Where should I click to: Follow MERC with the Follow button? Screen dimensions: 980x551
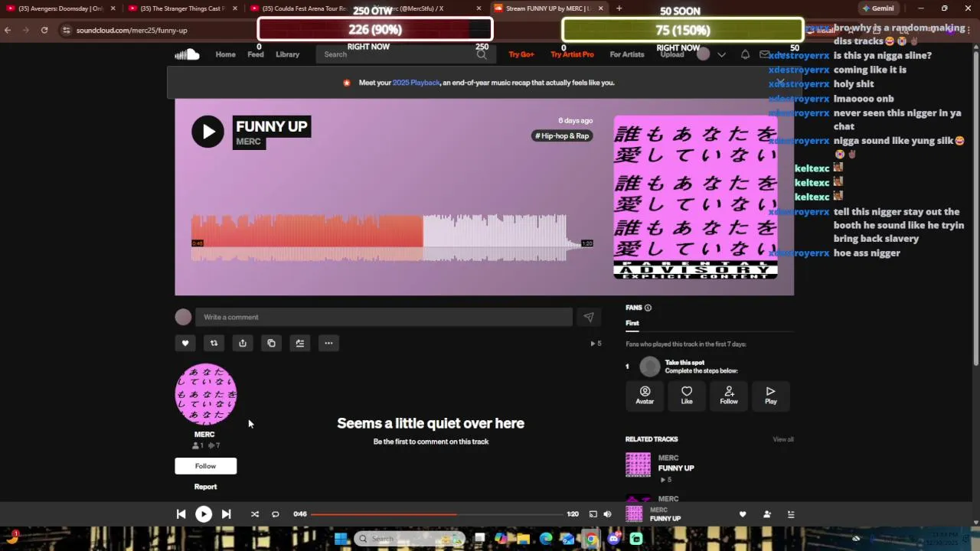coord(205,466)
